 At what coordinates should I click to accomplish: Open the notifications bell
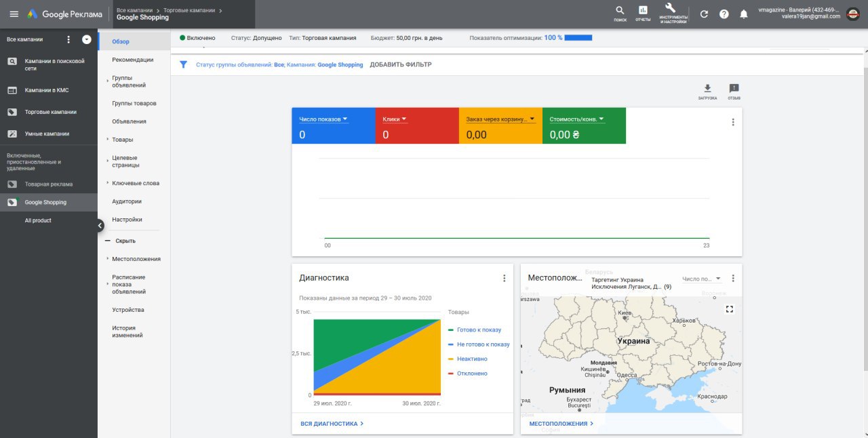click(x=744, y=14)
